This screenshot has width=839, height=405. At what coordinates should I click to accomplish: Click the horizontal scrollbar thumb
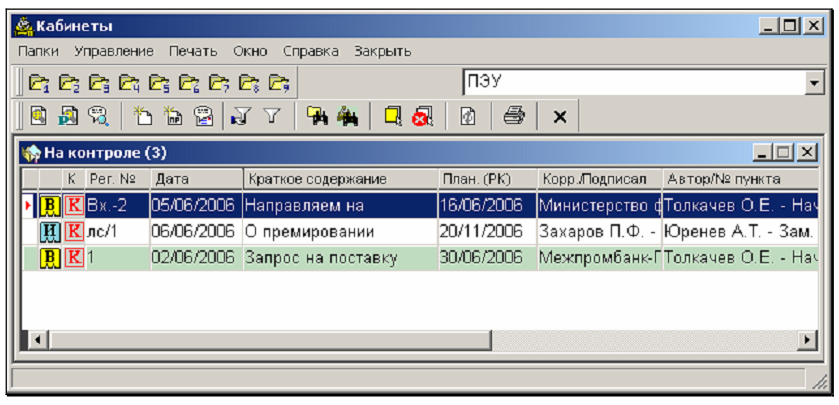pos(270,339)
